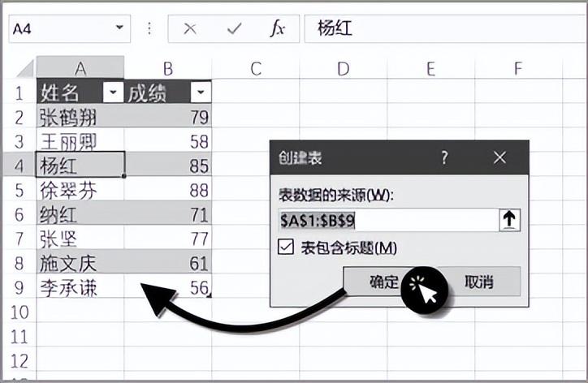Click the formula bar Enter checkmark icon
Image resolution: width=588 pixels, height=383 pixels.
click(235, 28)
